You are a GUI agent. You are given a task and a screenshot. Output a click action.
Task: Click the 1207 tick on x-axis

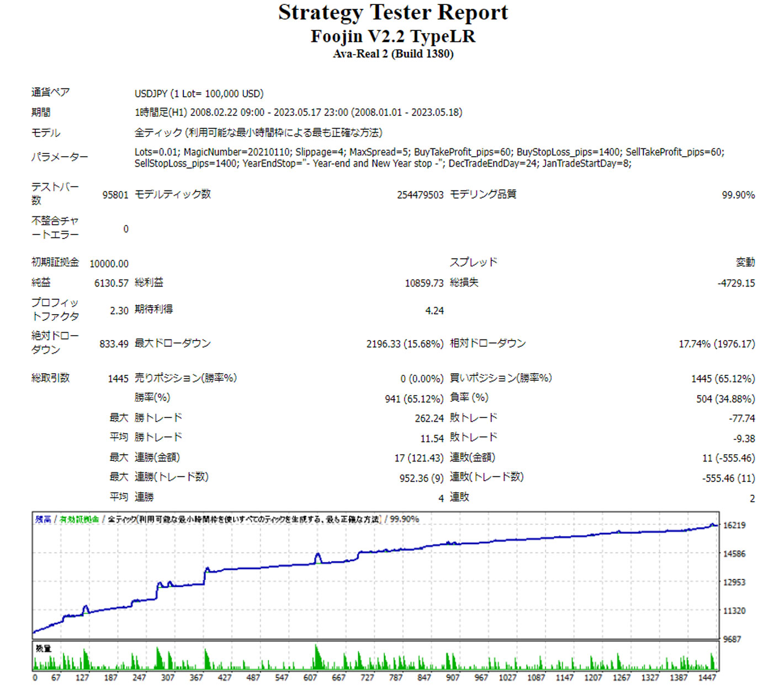[x=593, y=678]
